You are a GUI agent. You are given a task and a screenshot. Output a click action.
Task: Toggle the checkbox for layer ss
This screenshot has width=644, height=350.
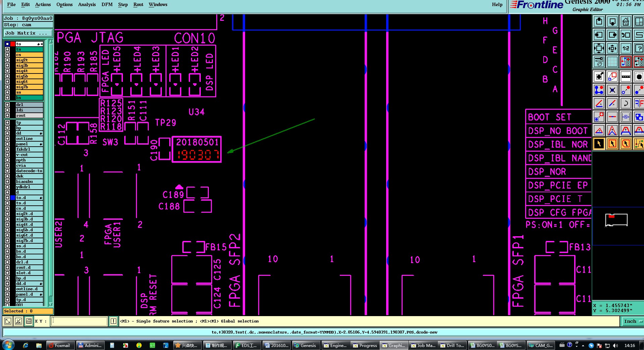(7, 92)
